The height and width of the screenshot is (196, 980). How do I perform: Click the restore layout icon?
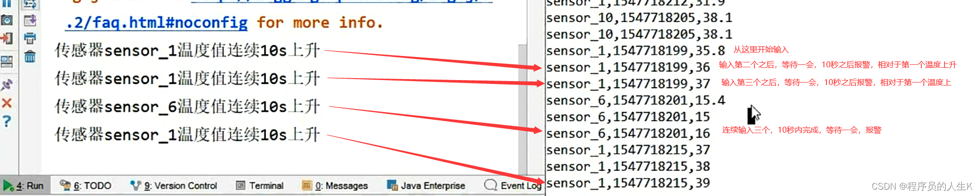[x=7, y=62]
